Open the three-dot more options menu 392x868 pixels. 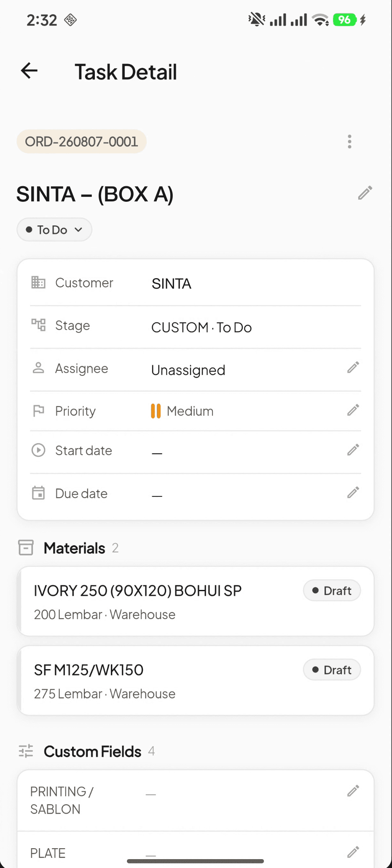[349, 142]
